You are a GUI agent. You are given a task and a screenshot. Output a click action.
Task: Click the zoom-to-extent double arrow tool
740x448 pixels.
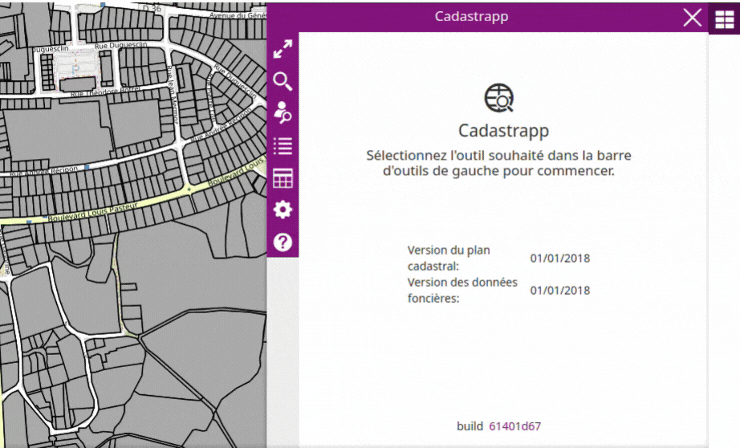(283, 49)
